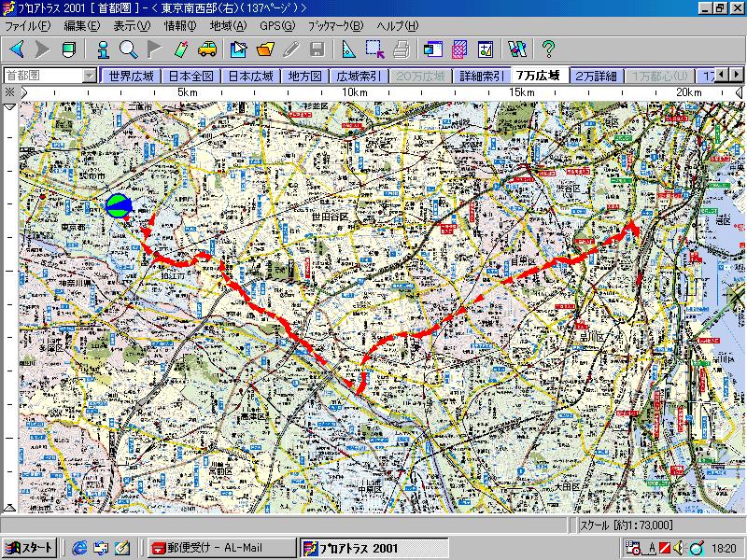Expand the 首都圏 region dropdown
Image resolution: width=747 pixels, height=560 pixels.
point(90,76)
